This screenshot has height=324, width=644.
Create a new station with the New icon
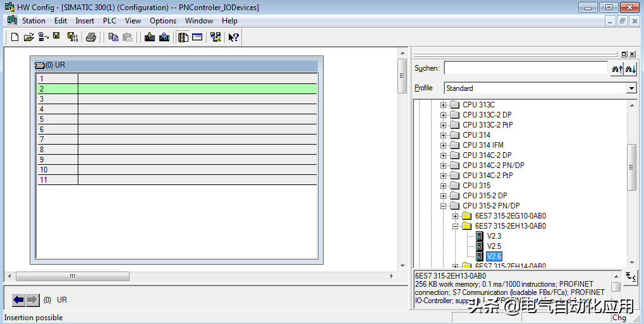(15, 37)
